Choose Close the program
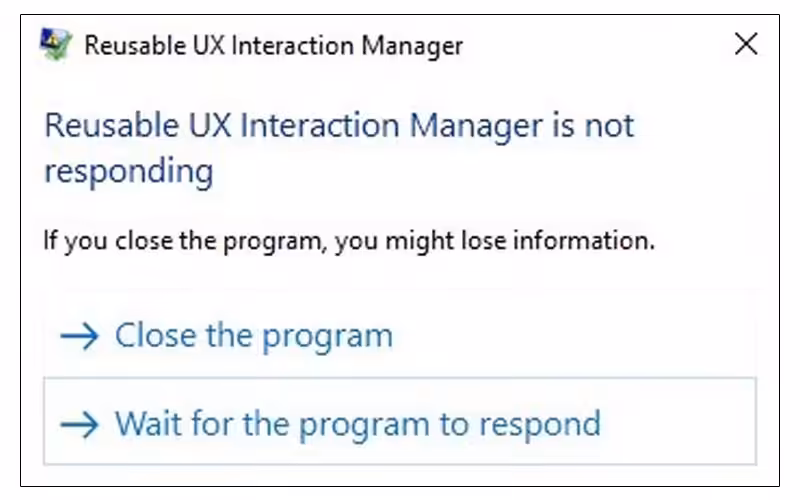 (253, 336)
